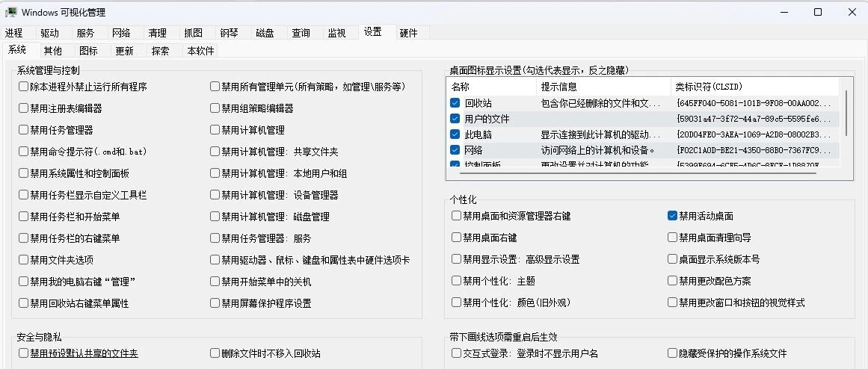
Task: Enable 禁用回收站右键菜单属性
Action: [x=23, y=303]
